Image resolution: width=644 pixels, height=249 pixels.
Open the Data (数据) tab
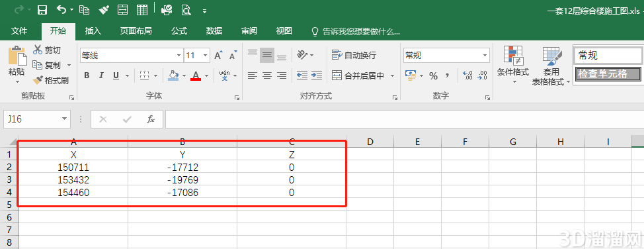[x=214, y=31]
